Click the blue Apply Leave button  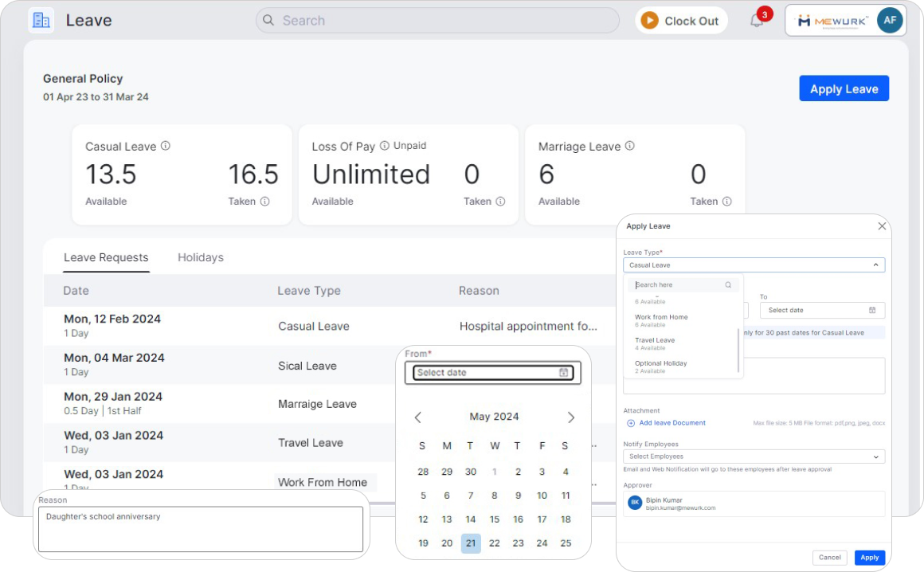[844, 88]
